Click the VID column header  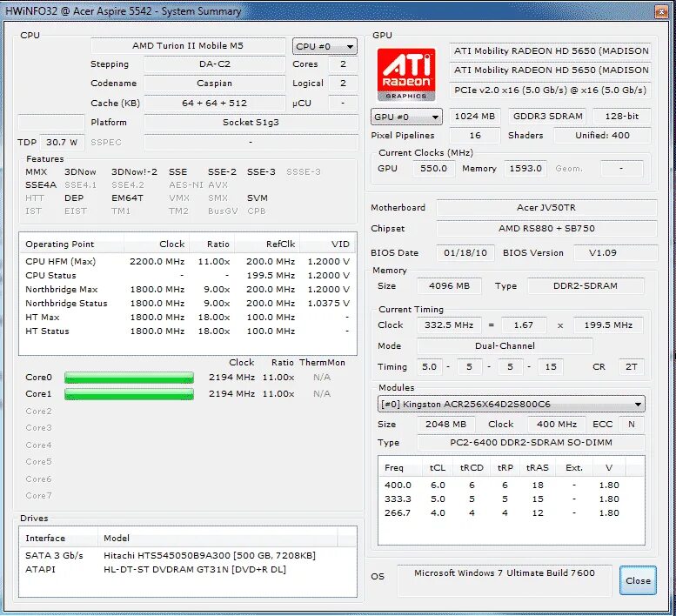328,244
